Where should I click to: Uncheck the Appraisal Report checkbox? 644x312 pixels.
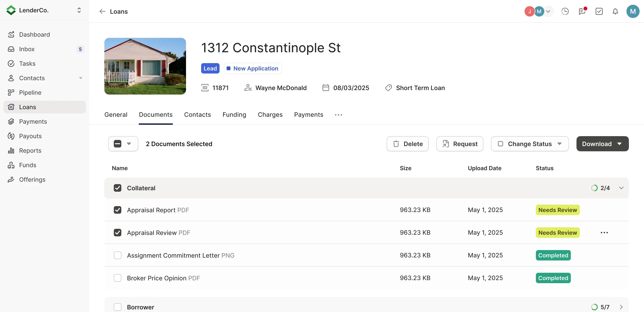(118, 210)
